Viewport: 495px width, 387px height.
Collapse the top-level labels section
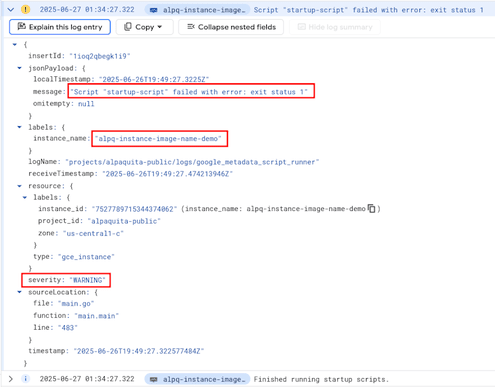20,127
